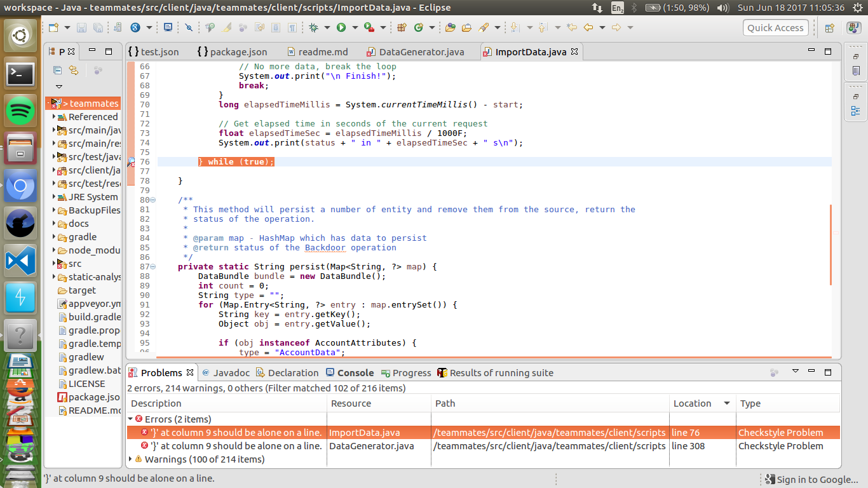Collapse all in Package Explorer
The image size is (868, 488).
58,71
